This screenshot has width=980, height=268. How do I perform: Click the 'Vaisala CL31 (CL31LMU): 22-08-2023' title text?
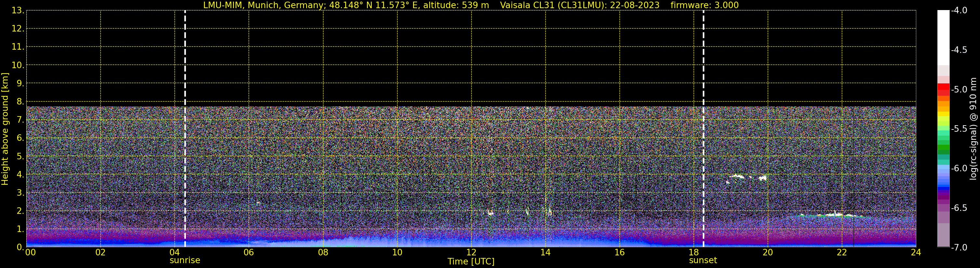580,5
